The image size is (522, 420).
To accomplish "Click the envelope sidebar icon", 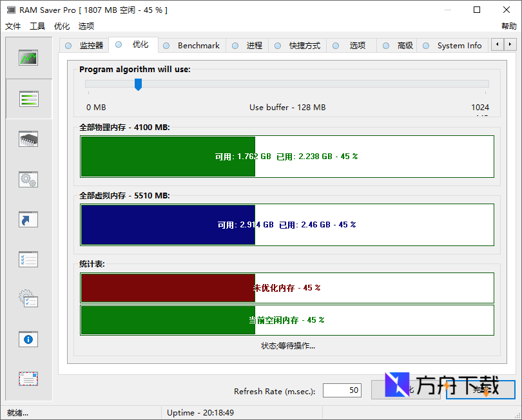I will tap(28, 380).
